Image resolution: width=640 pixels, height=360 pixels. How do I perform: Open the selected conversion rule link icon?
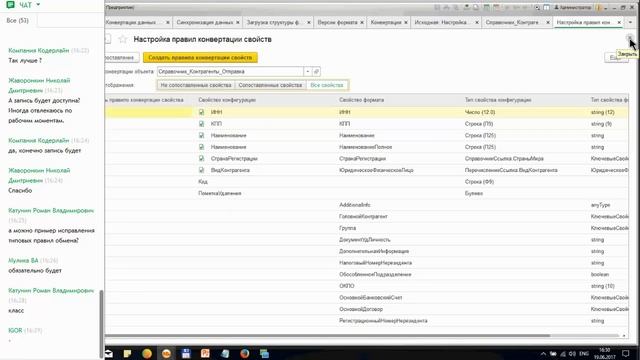click(x=316, y=71)
